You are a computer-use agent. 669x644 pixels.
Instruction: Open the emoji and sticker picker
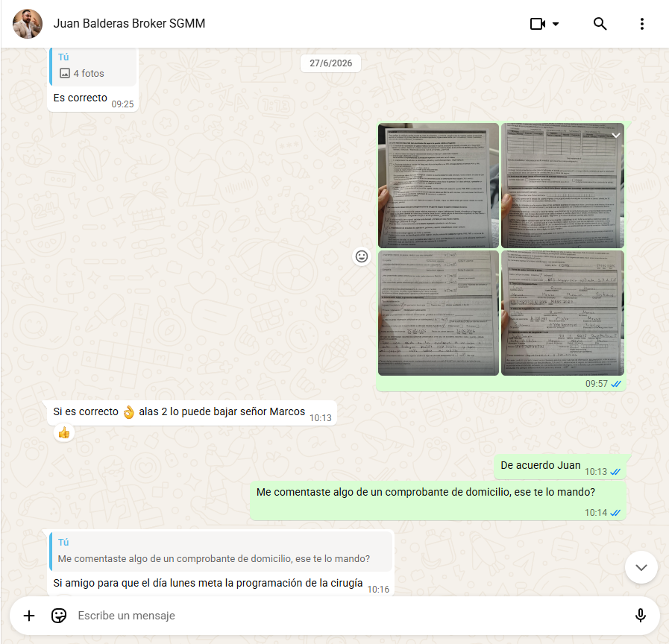click(x=59, y=616)
